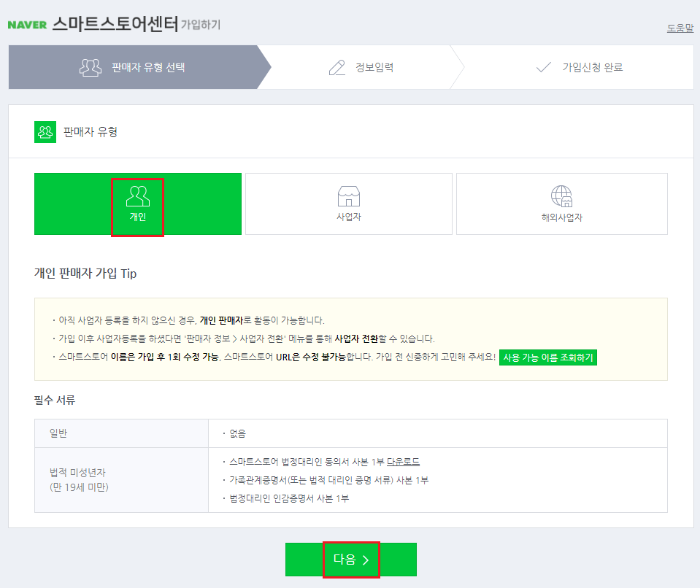Click the 아직 사업자 등록을 tip line

click(x=191, y=320)
